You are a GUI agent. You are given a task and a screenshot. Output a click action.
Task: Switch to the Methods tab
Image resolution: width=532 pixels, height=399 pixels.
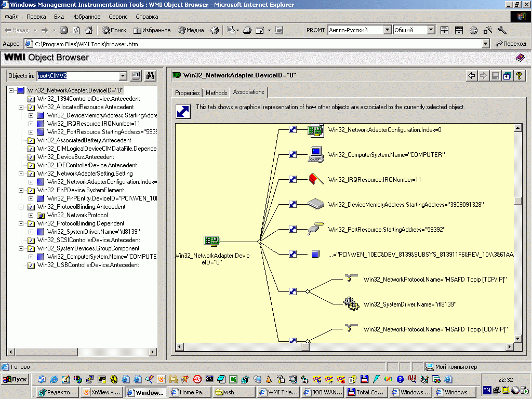click(216, 93)
